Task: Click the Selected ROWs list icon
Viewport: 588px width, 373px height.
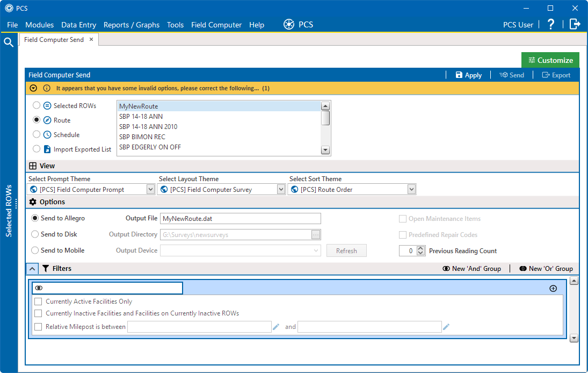Action: tap(47, 106)
